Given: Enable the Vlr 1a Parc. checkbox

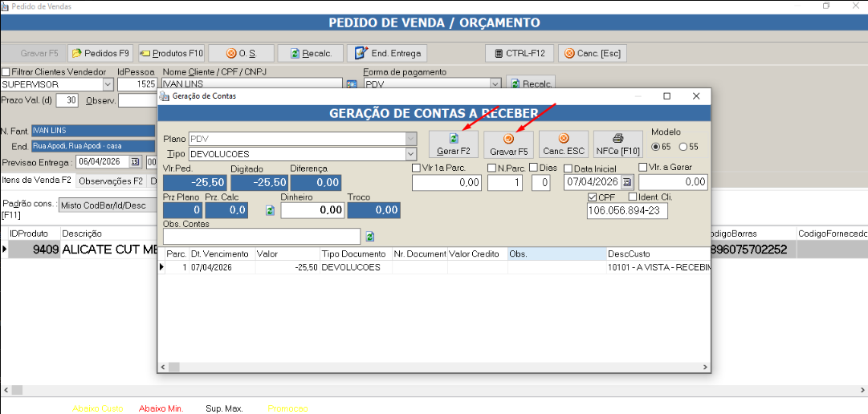Looking at the screenshot, I should coord(417,168).
